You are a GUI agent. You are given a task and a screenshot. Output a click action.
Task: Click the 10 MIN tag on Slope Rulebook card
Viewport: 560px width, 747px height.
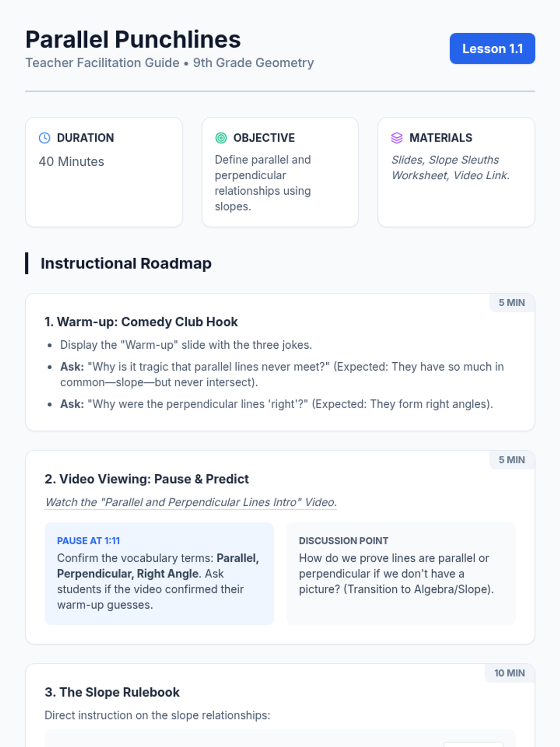pyautogui.click(x=510, y=673)
